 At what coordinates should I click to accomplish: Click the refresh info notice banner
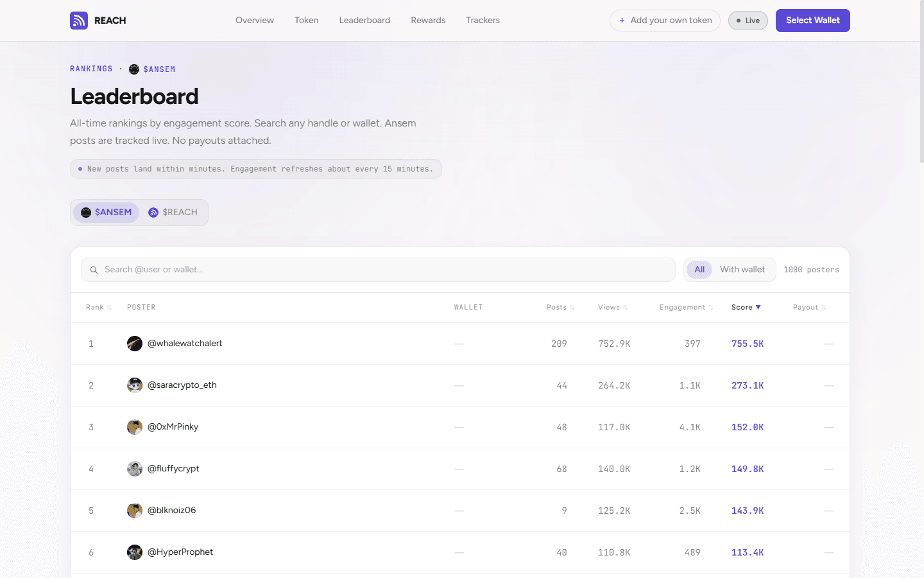point(256,169)
